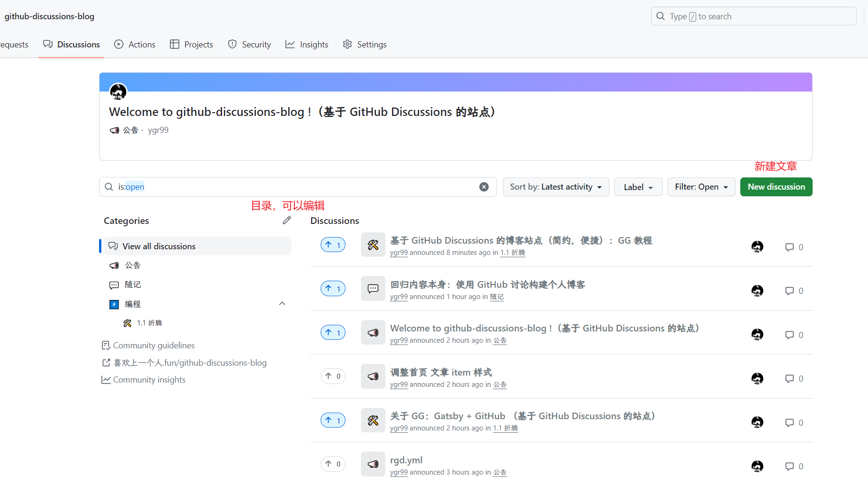Click the 1.1 折腾 category link under GG 教程

tap(513, 253)
